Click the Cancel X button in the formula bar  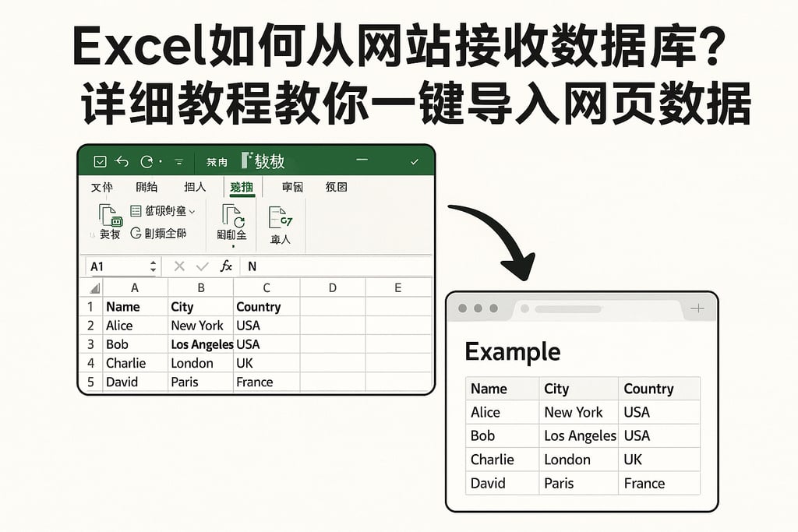pyautogui.click(x=179, y=266)
